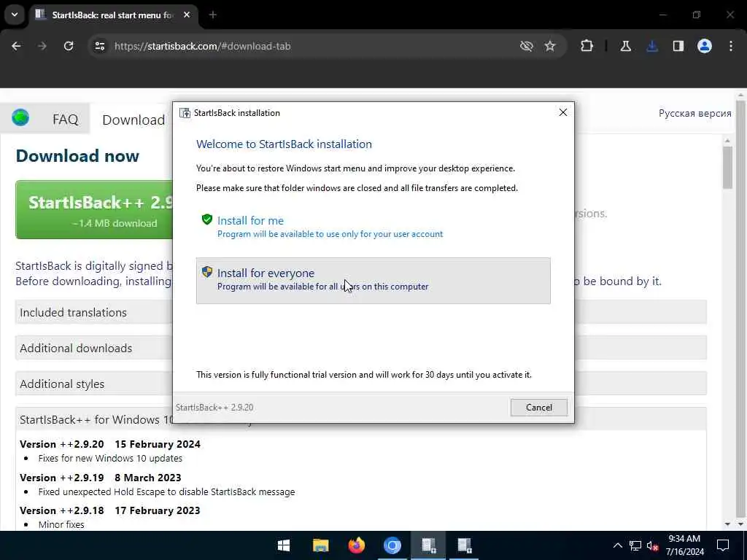Click the crossed-eye tracking protection icon
The height and width of the screenshot is (560, 747).
527,46
